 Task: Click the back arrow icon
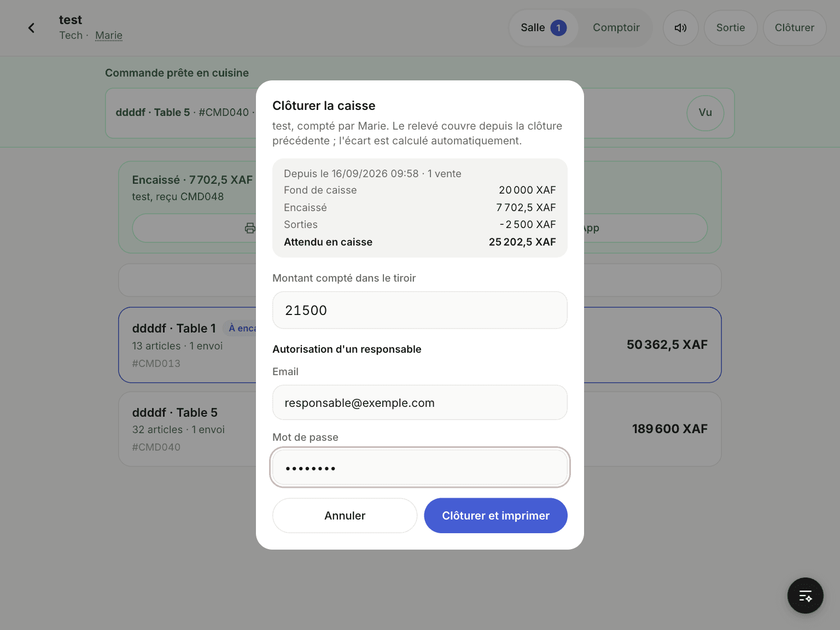tap(31, 28)
